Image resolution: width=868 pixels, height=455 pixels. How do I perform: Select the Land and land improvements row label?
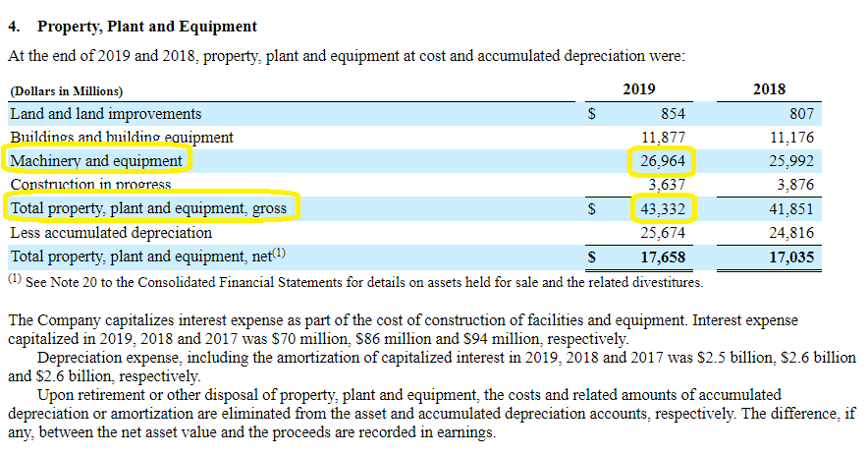coord(105,114)
